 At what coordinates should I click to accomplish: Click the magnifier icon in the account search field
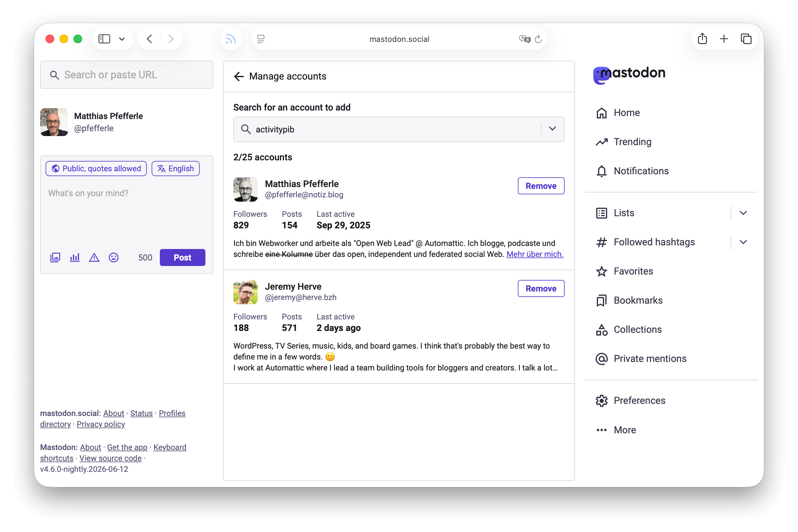click(246, 129)
